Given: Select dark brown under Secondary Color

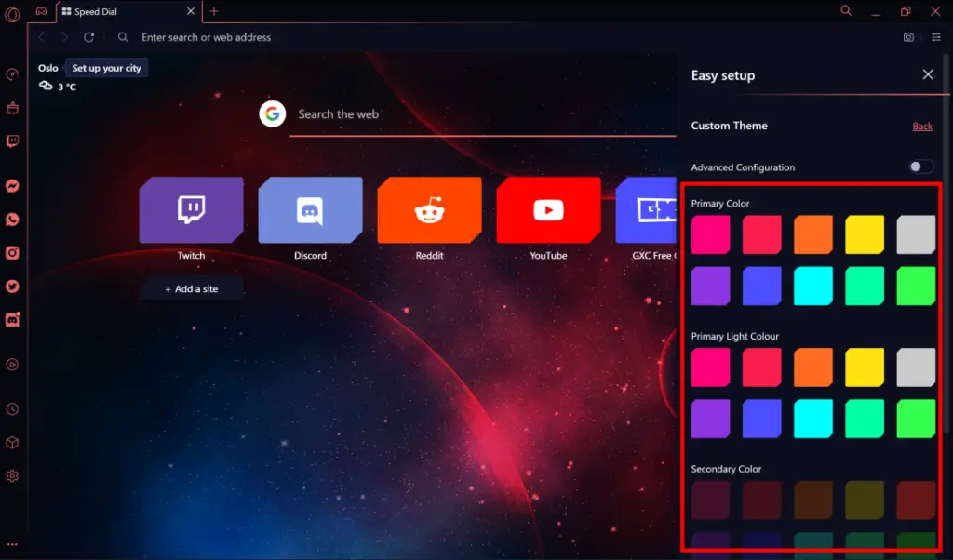Looking at the screenshot, I should pos(813,500).
